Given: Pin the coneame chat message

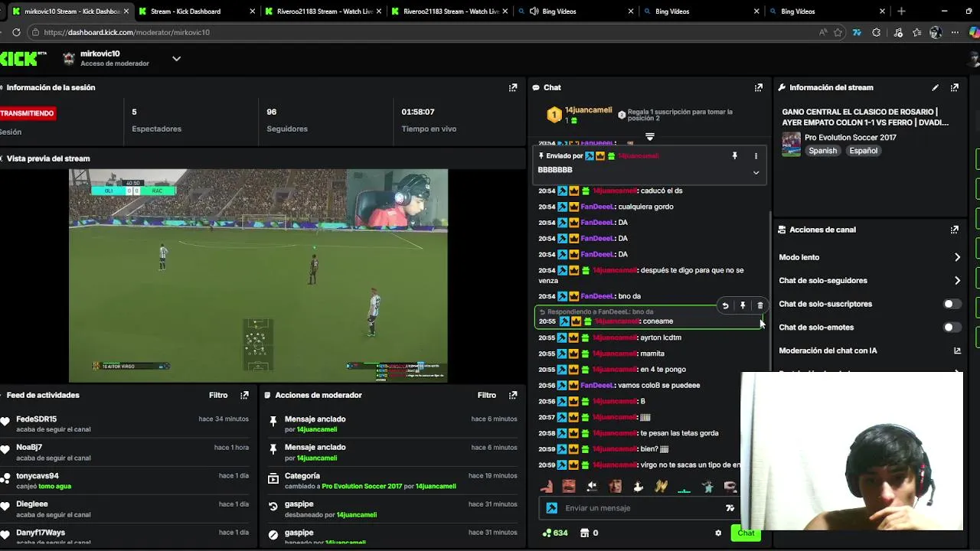Looking at the screenshot, I should point(743,305).
